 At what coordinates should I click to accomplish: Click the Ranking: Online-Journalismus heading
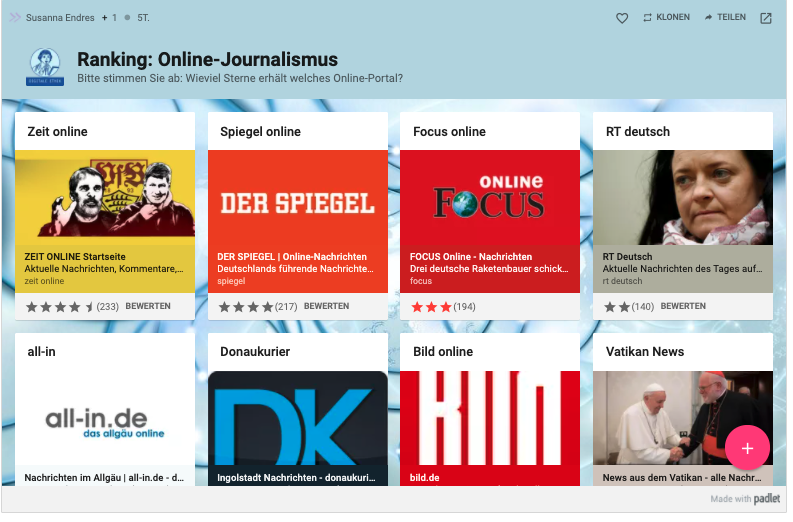point(207,59)
